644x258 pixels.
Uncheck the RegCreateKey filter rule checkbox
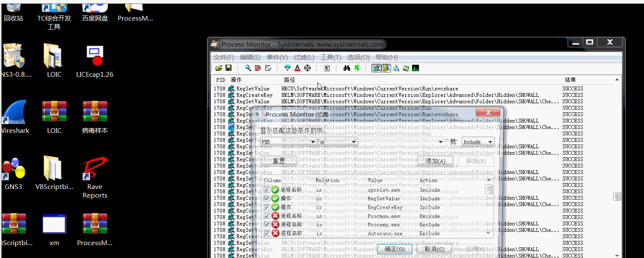[x=267, y=207]
